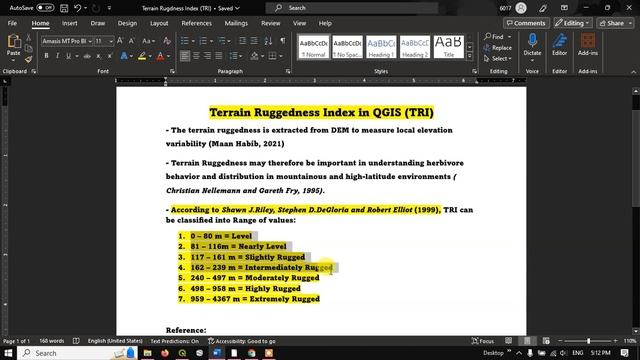
Task: Click the Cut scissors icon
Action: click(29, 38)
